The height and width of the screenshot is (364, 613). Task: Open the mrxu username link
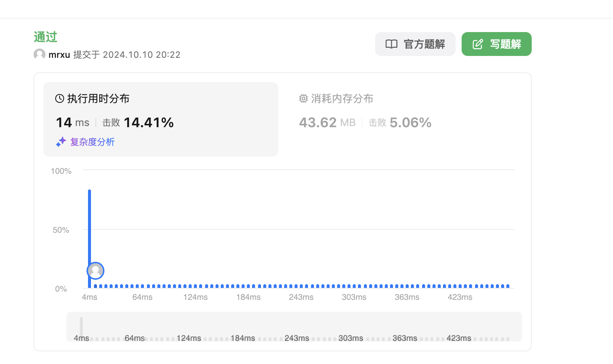[59, 55]
